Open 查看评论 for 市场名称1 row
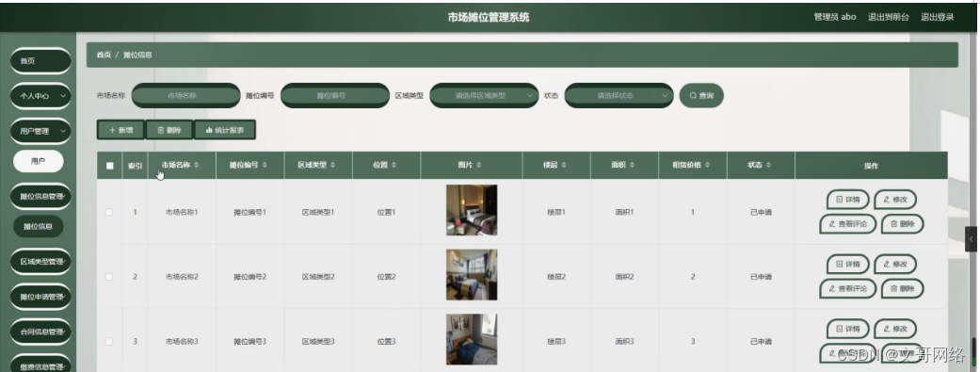The width and height of the screenshot is (980, 372). point(847,224)
